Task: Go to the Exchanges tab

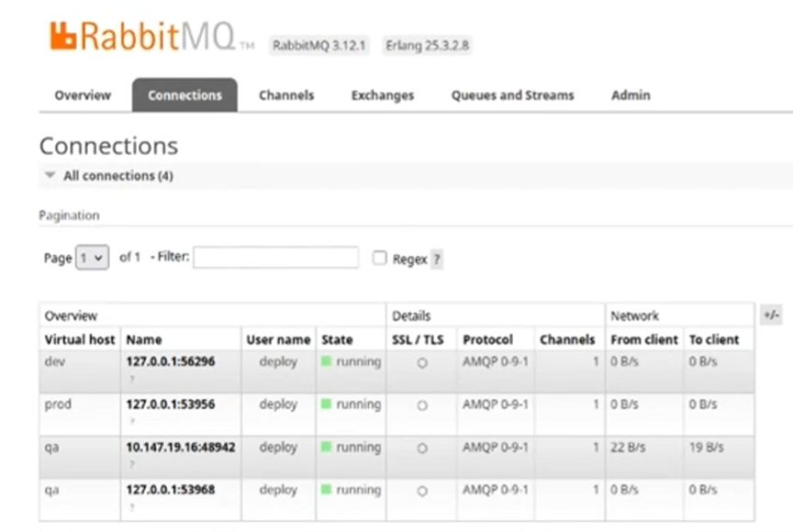Action: 382,95
